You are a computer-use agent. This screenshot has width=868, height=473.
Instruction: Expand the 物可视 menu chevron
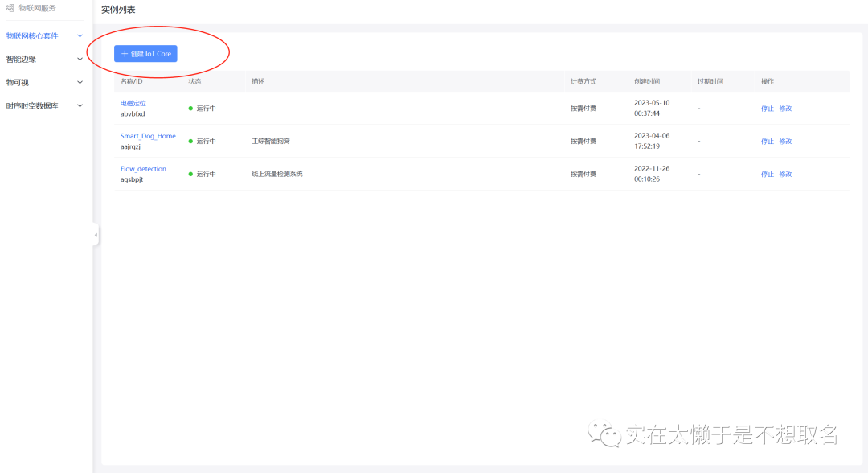[x=80, y=82]
